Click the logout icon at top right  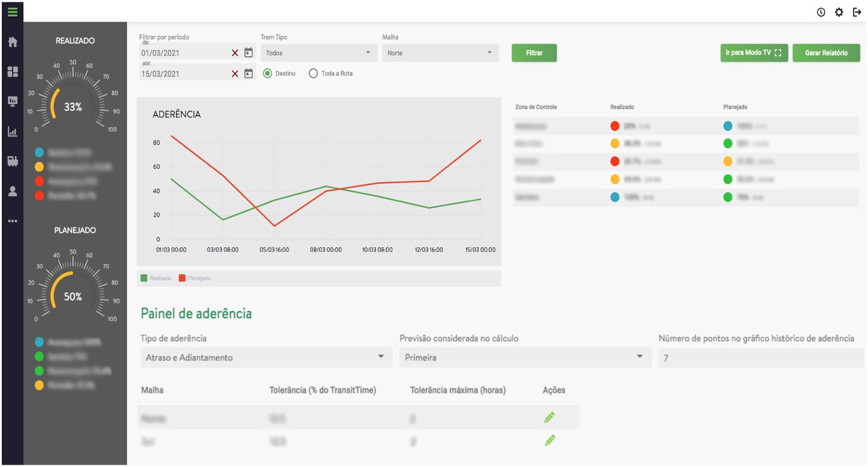[857, 12]
